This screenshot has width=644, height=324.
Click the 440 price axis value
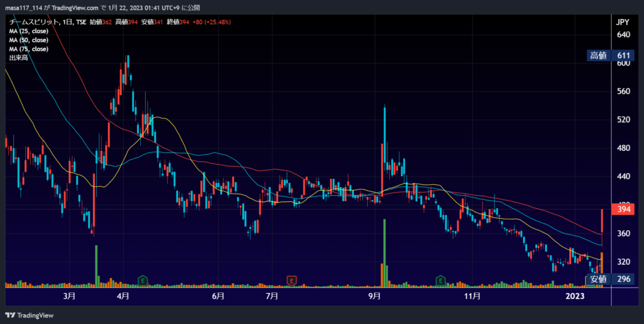pos(623,177)
